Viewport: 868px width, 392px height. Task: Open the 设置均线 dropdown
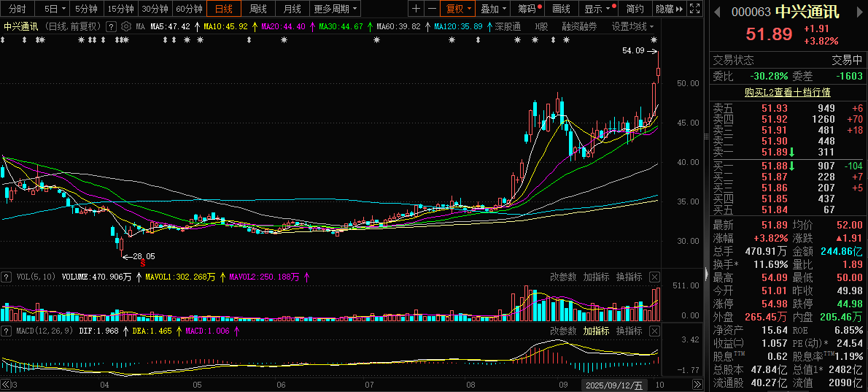pyautogui.click(x=632, y=26)
